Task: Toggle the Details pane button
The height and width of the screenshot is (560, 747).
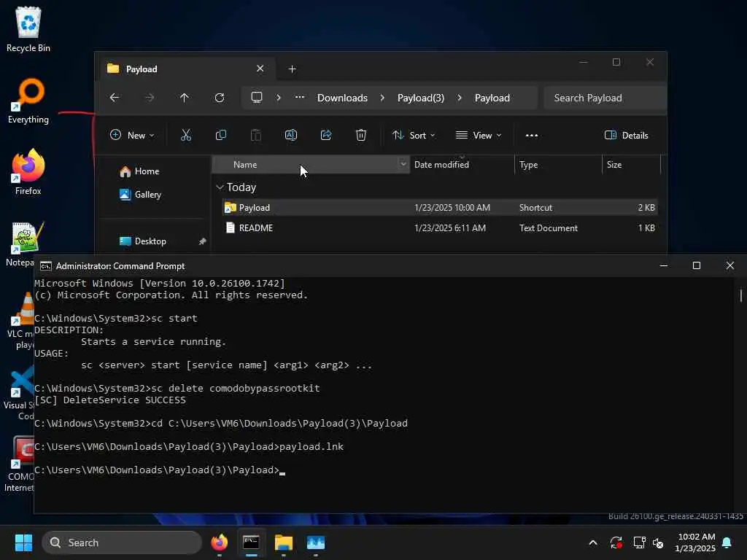Action: (x=626, y=135)
